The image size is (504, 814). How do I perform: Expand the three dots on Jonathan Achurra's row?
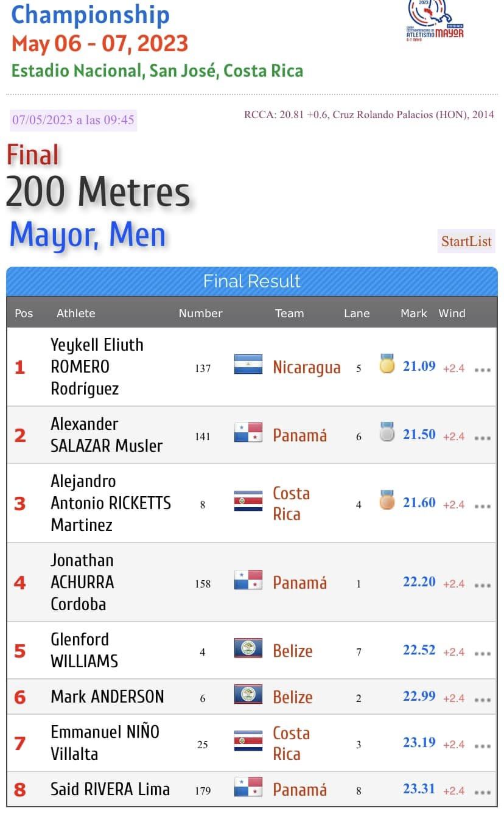click(483, 585)
